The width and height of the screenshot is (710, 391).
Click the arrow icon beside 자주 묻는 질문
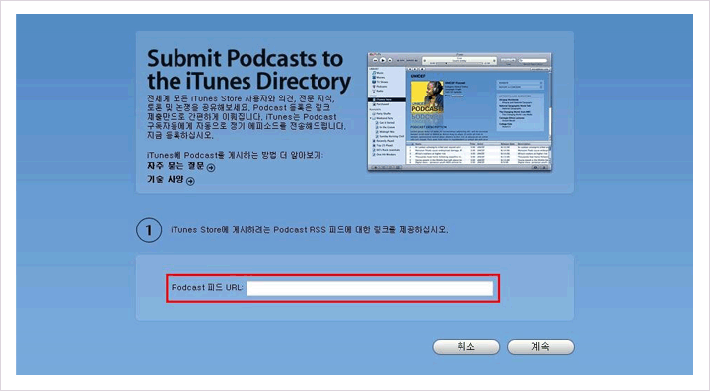tap(211, 168)
